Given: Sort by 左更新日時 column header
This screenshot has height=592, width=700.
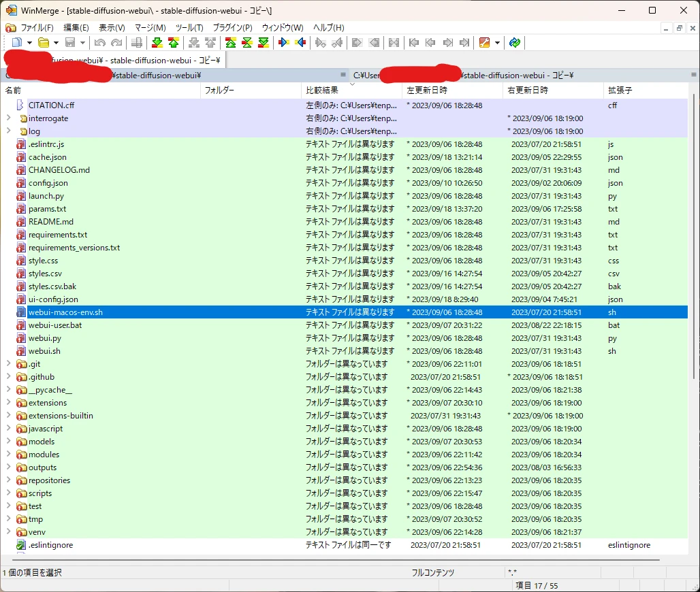Looking at the screenshot, I should point(452,90).
